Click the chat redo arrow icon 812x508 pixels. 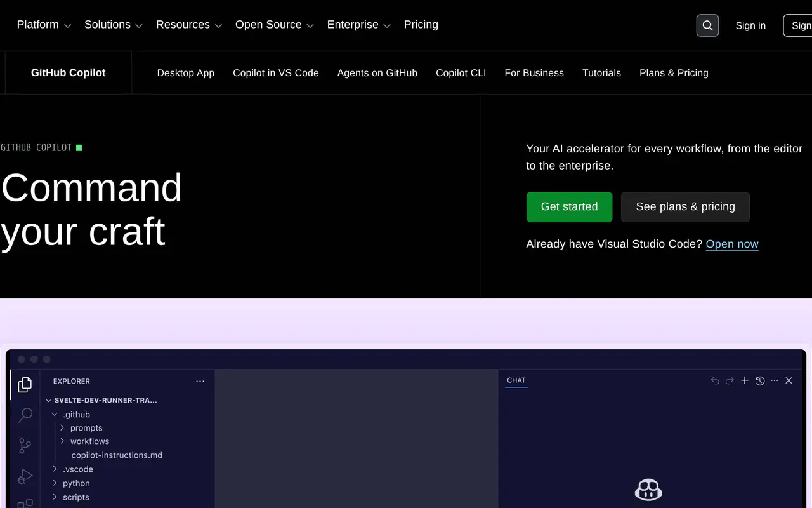730,380
